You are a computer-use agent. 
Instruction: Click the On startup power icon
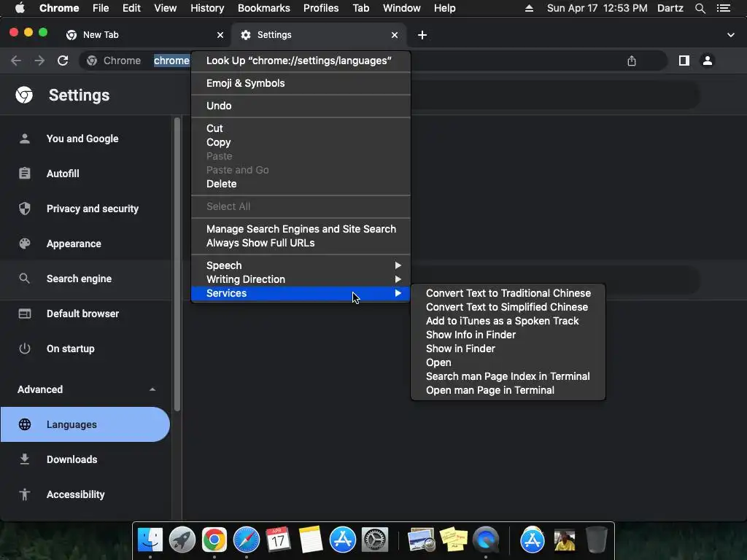tap(25, 349)
